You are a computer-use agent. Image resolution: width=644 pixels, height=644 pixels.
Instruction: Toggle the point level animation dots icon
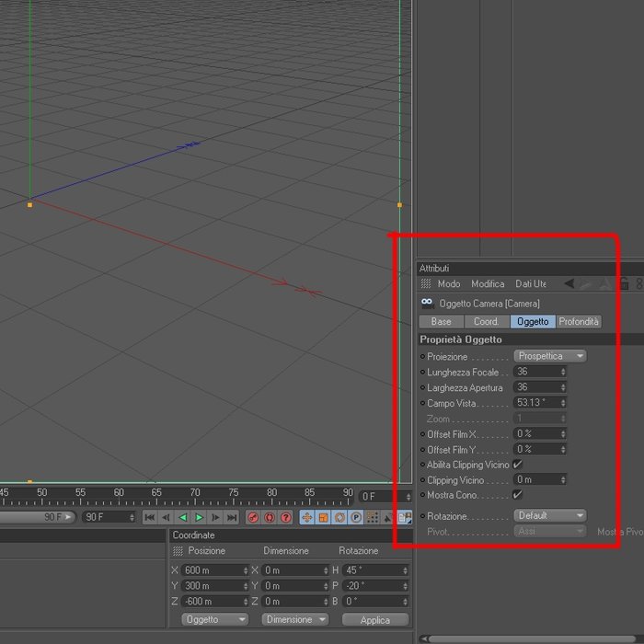pos(373,517)
